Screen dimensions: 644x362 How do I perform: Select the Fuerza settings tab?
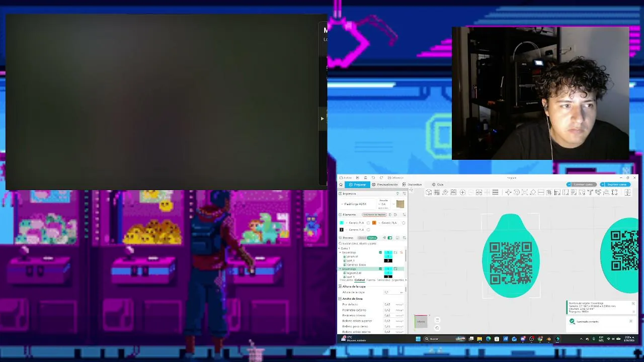pyautogui.click(x=371, y=280)
